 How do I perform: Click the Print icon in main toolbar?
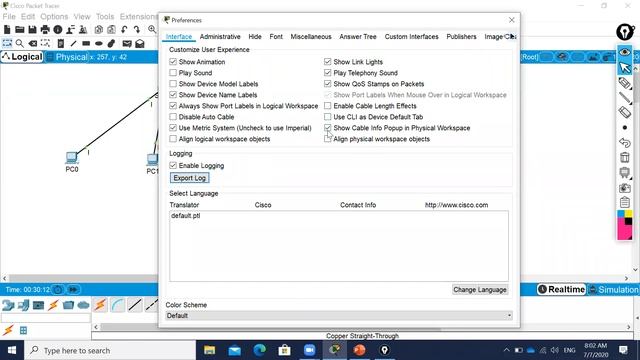point(45,29)
